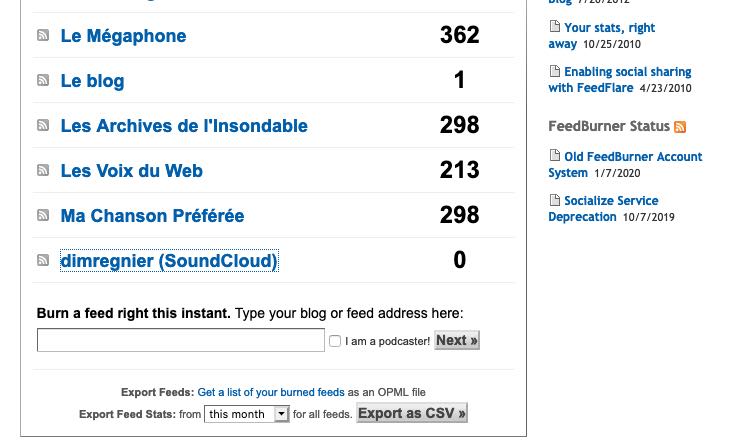Click "Get a list of your burned feeds" link

pyautogui.click(x=271, y=392)
